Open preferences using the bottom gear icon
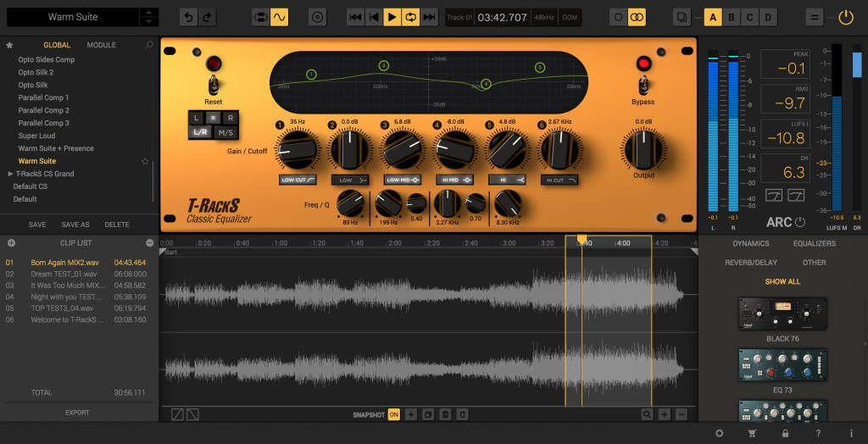Screen dimensions: 868x444 tap(719, 433)
